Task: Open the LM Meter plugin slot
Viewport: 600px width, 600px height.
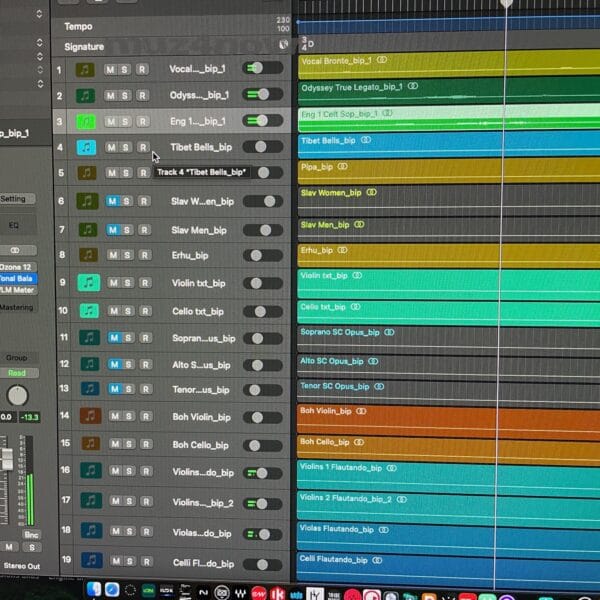Action: (x=17, y=290)
